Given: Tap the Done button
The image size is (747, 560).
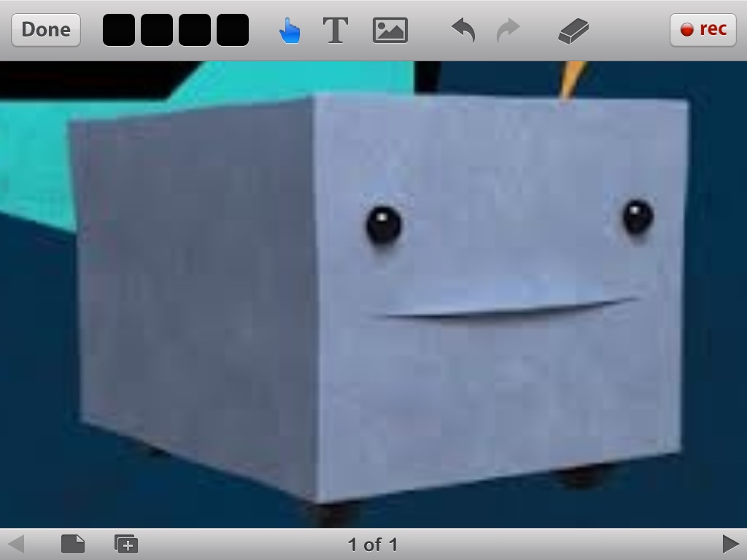Looking at the screenshot, I should tap(46, 30).
